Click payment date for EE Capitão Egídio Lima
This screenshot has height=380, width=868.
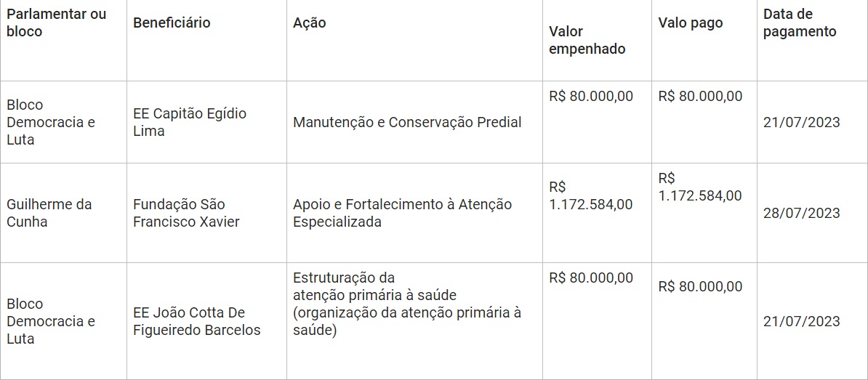[801, 122]
